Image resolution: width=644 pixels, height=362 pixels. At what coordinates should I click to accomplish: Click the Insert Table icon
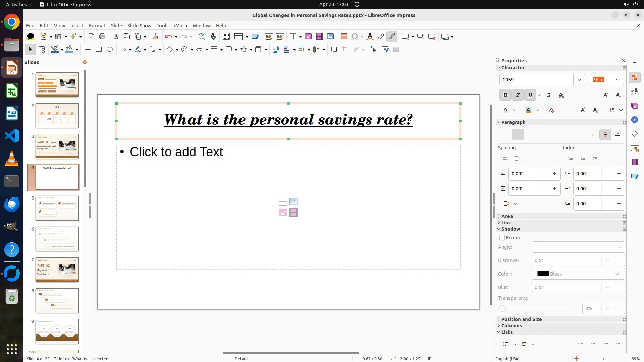pos(293,37)
